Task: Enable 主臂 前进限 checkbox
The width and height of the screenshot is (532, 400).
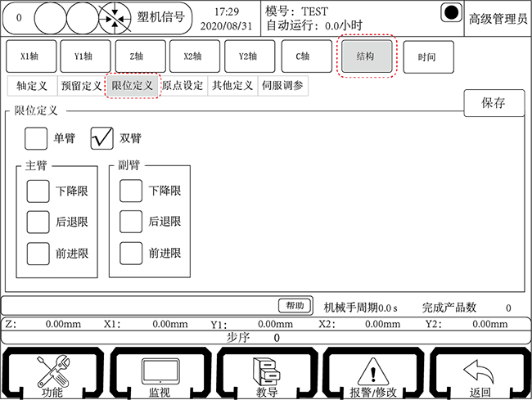Action: tap(38, 253)
